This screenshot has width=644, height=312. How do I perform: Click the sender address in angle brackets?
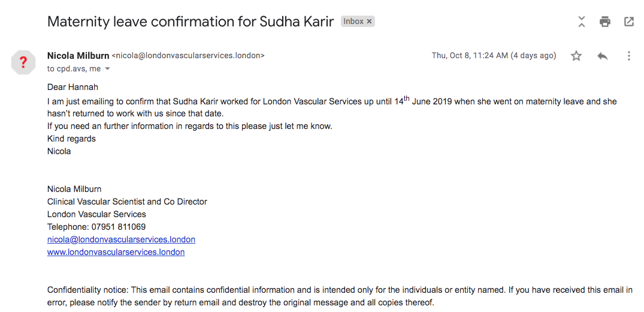[188, 56]
